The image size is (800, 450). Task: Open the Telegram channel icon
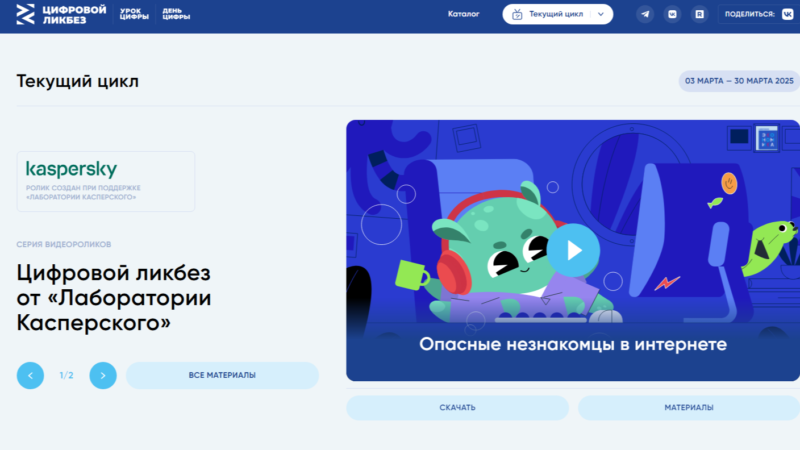(645, 14)
